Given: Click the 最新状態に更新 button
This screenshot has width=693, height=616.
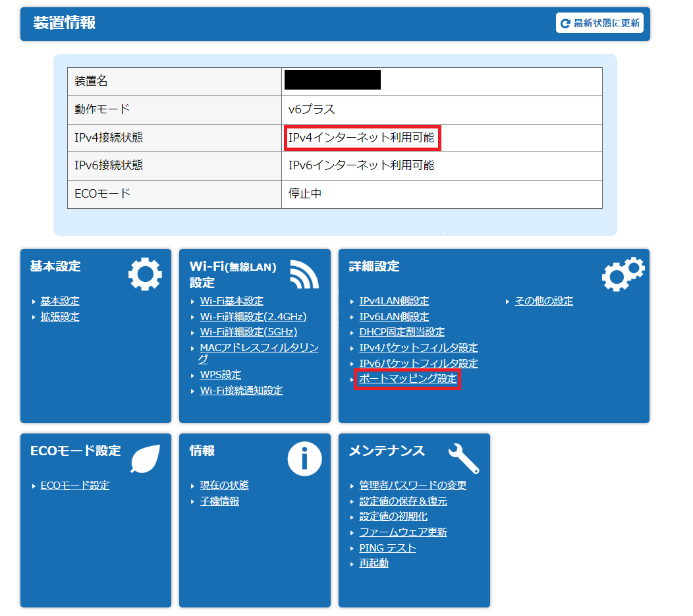Looking at the screenshot, I should click(599, 22).
